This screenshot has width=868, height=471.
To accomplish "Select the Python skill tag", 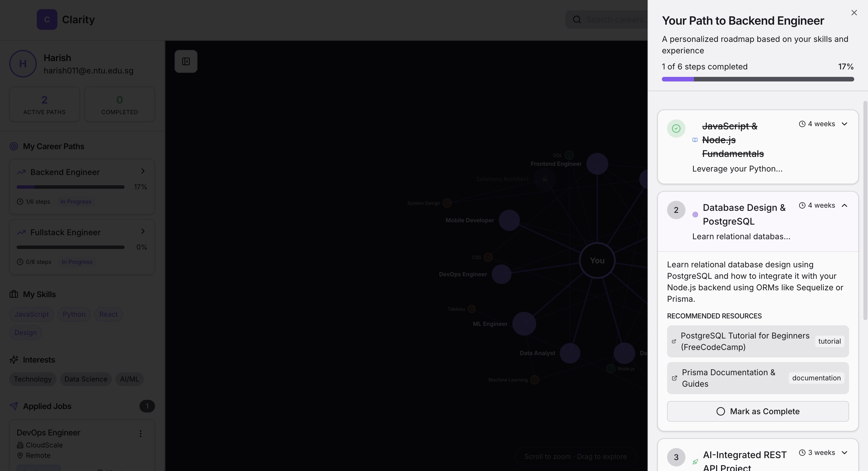I will point(74,314).
